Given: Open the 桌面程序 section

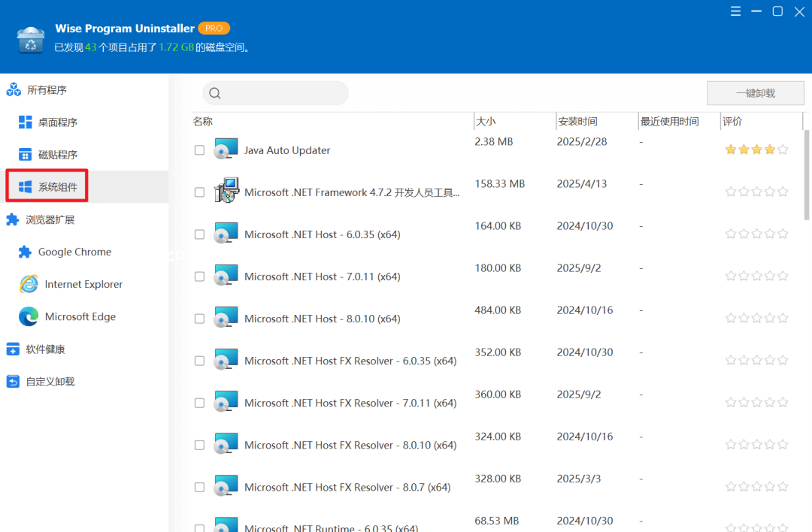Looking at the screenshot, I should pos(58,122).
